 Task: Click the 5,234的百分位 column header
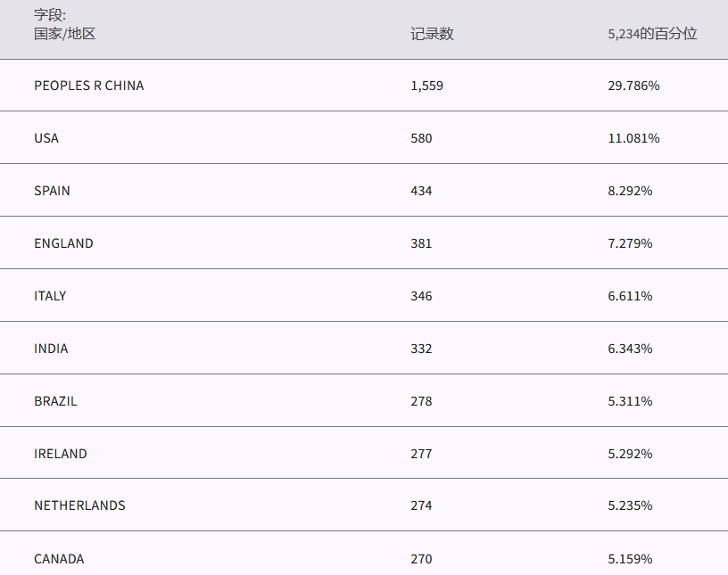pos(652,34)
